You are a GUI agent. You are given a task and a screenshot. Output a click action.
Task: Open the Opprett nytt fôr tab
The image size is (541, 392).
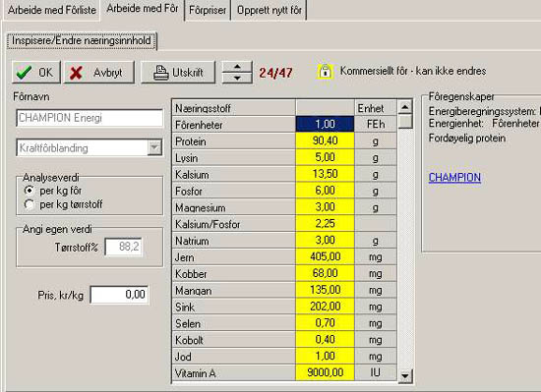[270, 11]
